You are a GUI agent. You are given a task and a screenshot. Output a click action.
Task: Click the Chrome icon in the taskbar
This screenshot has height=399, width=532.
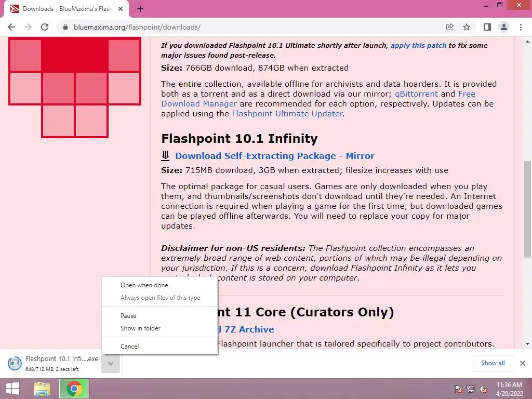(x=74, y=389)
